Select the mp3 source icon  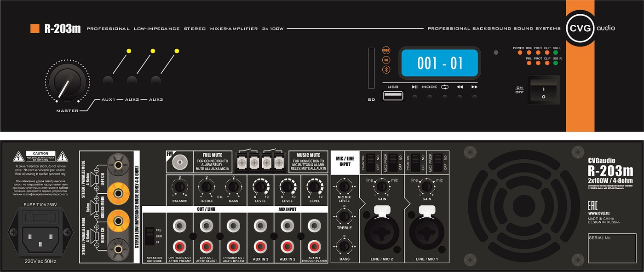tap(386, 50)
